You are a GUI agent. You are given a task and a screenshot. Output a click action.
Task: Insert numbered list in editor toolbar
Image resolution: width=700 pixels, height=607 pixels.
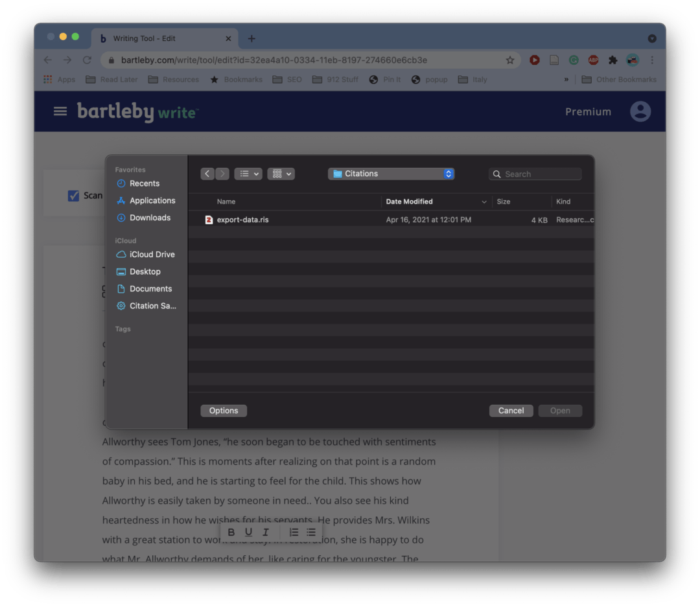294,532
